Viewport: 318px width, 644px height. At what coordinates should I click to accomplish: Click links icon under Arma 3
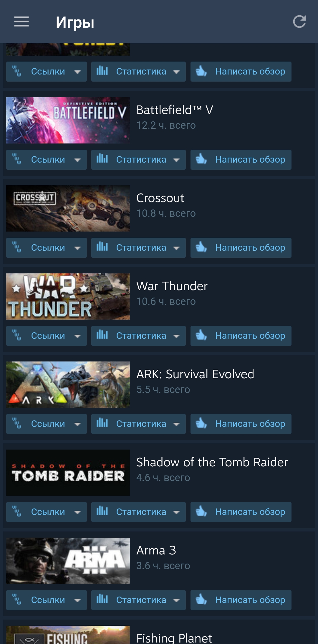coord(17,600)
